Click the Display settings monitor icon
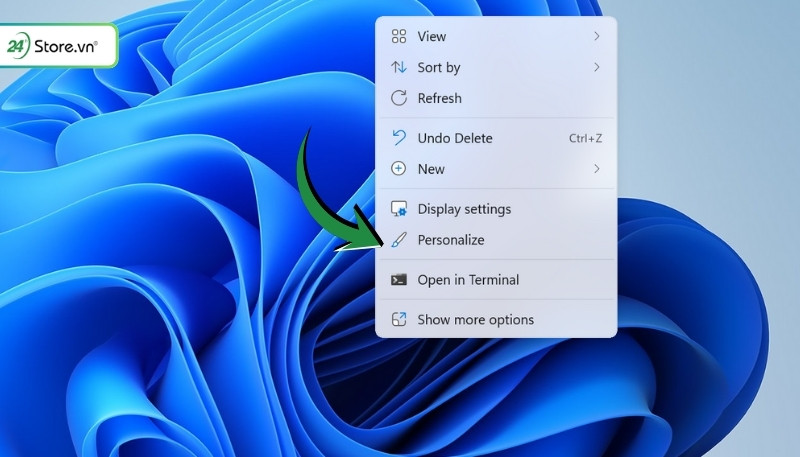This screenshot has height=457, width=800. 399,209
